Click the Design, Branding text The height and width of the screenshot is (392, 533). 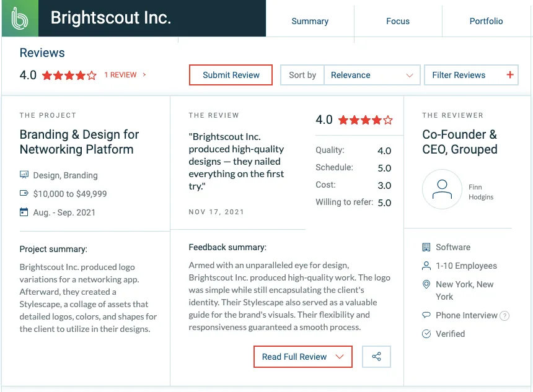click(65, 175)
